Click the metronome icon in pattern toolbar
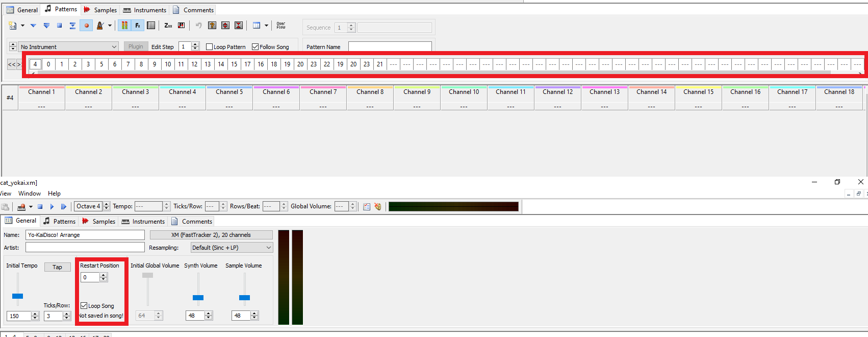This screenshot has width=868, height=337. [100, 26]
